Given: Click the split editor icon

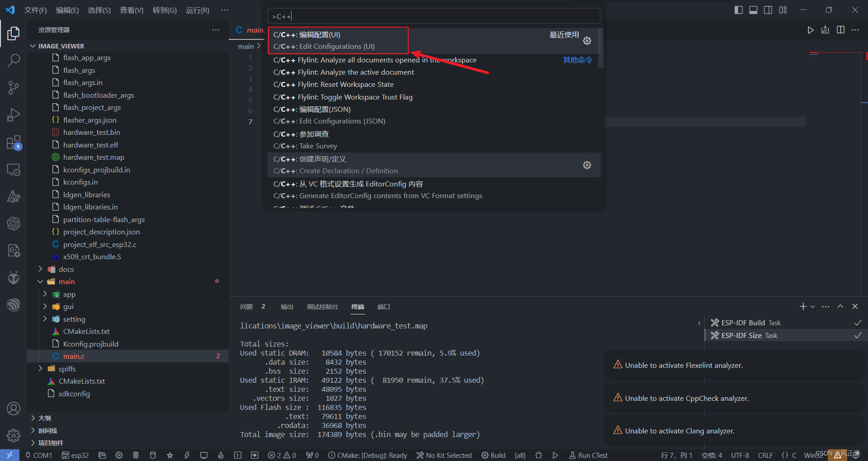Looking at the screenshot, I should pos(840,30).
